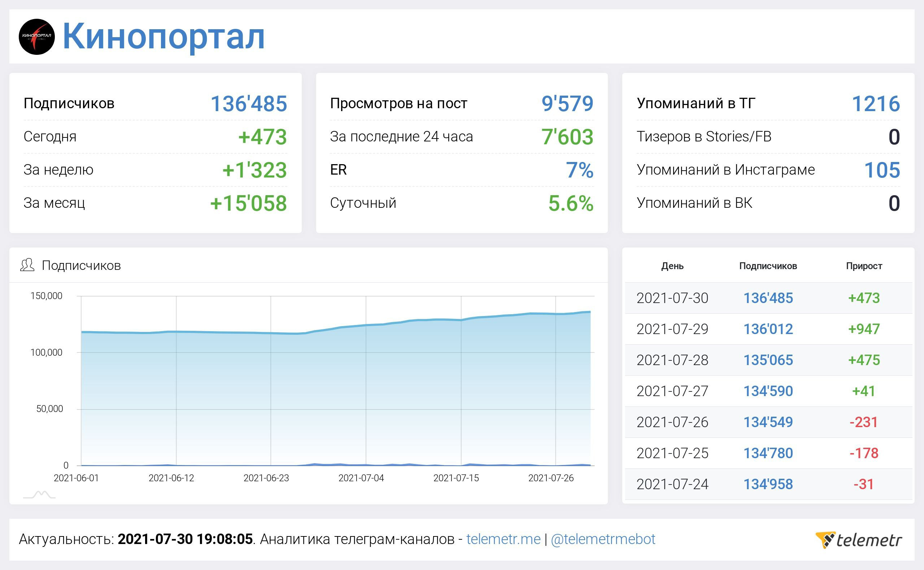Click the Прирост column header
This screenshot has height=570, width=924.
pyautogui.click(x=864, y=266)
